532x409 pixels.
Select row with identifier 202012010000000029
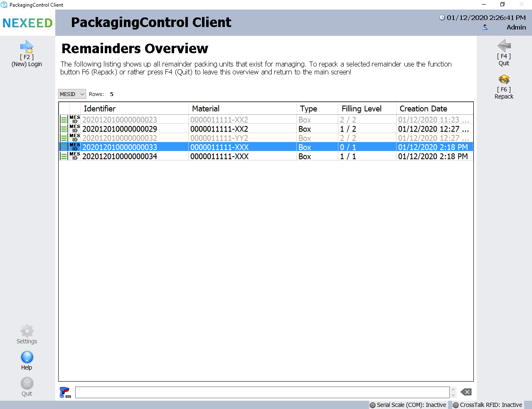(x=120, y=129)
